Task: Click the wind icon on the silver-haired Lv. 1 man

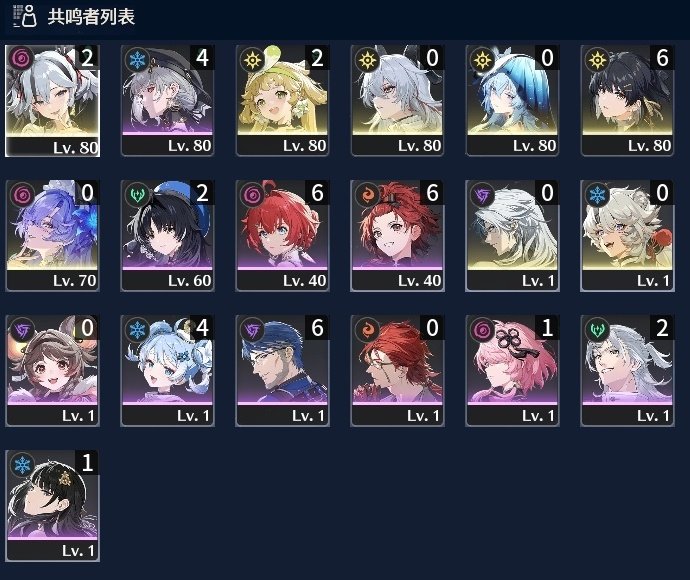Action: 597,330
